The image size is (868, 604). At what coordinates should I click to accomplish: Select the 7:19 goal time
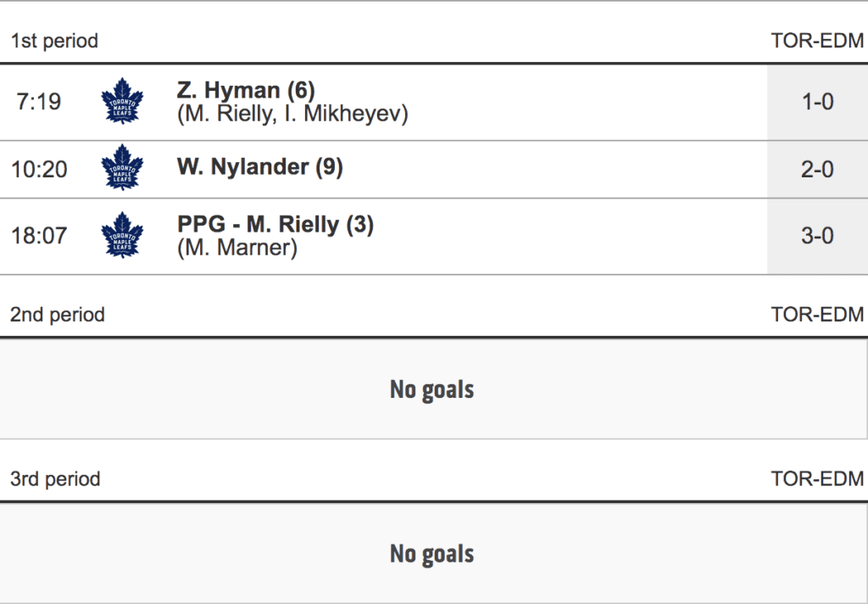coord(39,102)
